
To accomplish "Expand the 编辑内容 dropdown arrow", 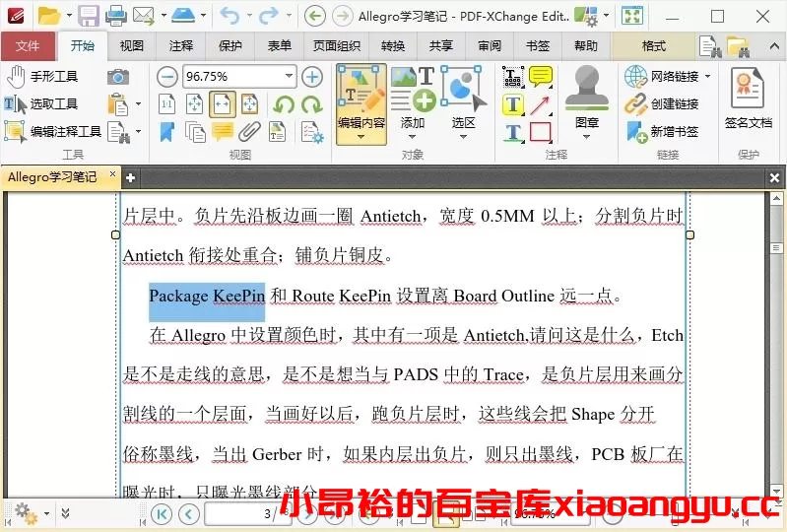I will pos(361,137).
